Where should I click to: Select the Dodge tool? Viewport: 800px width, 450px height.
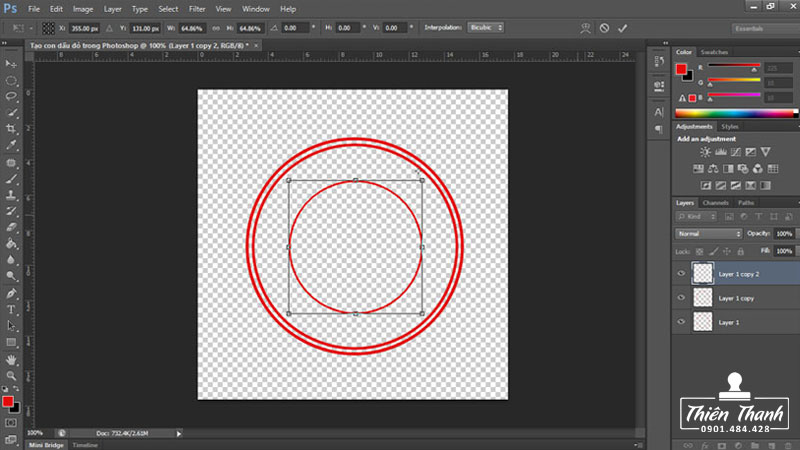click(11, 276)
